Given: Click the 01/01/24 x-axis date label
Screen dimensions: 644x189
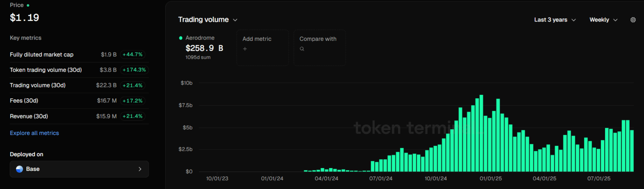Looking at the screenshot, I should [x=272, y=178].
